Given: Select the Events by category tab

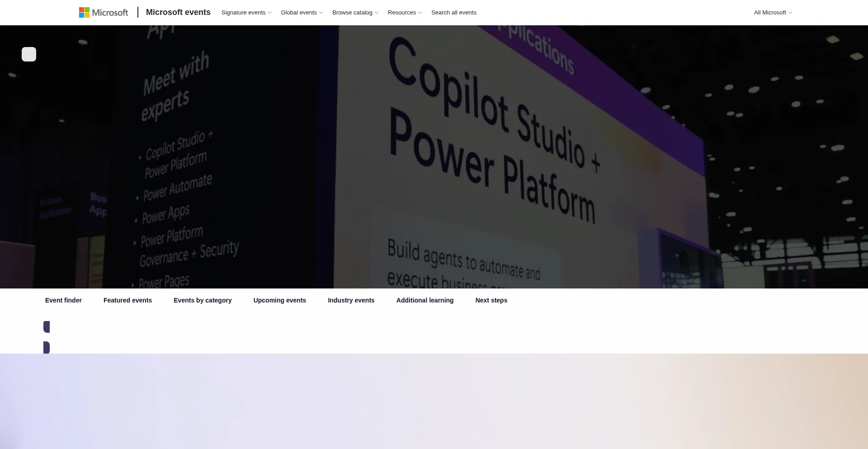Looking at the screenshot, I should click(x=203, y=300).
